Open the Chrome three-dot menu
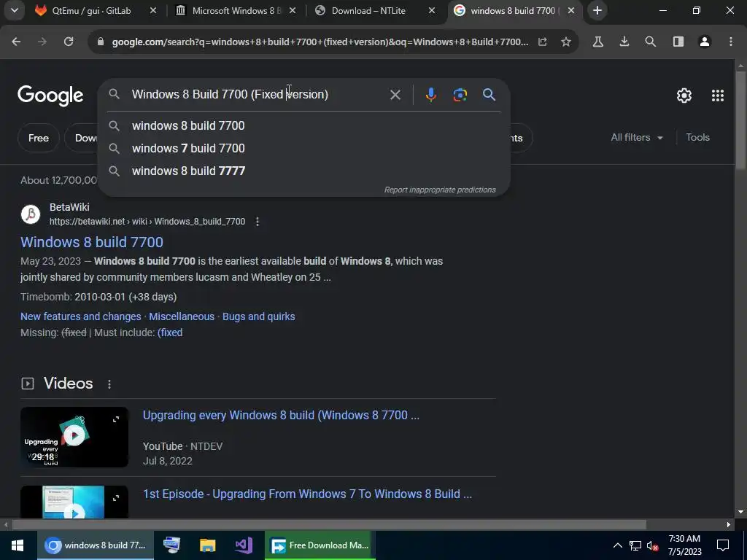This screenshot has width=747, height=560. point(731,42)
